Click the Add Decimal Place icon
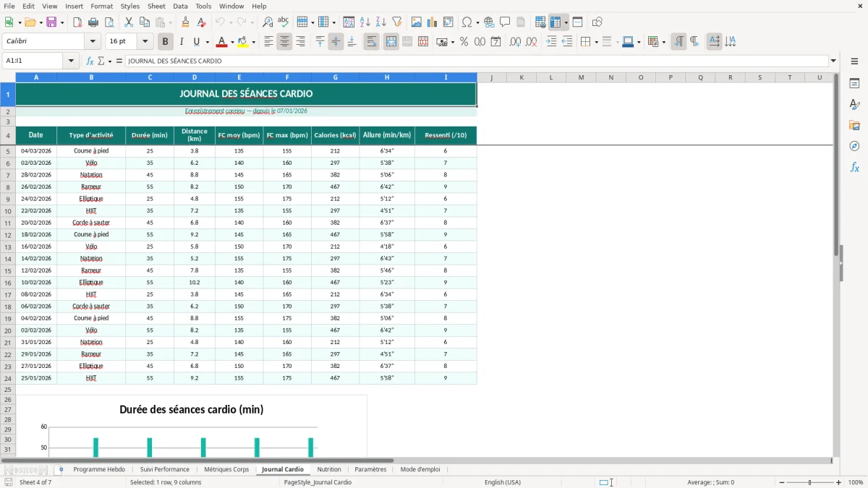This screenshot has width=868, height=488. 516,42
